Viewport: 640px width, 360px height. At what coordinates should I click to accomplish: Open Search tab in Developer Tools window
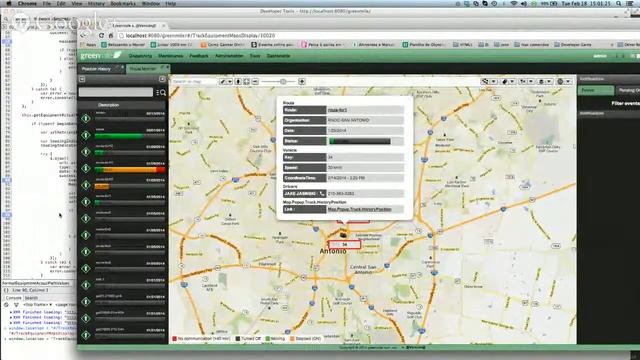pyautogui.click(x=31, y=298)
